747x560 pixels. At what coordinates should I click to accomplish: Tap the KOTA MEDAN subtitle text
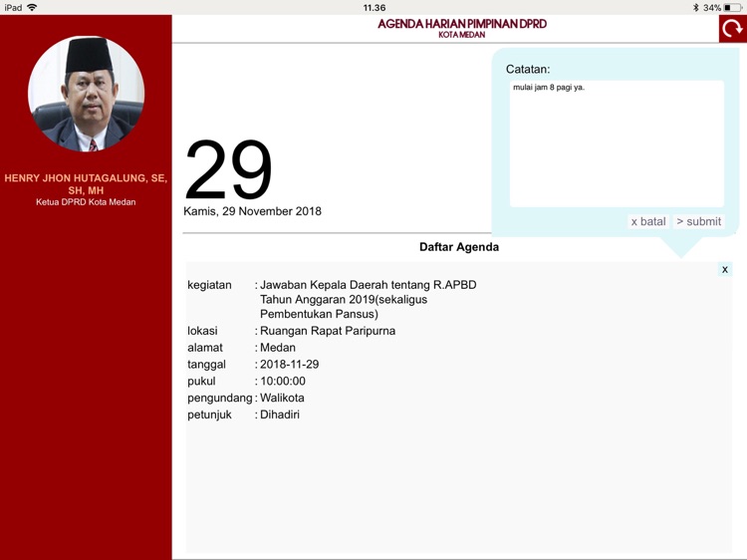(x=462, y=35)
